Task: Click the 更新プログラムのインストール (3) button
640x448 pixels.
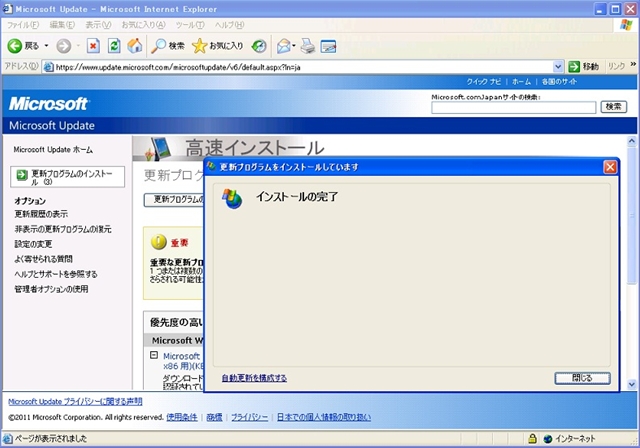Action: click(67, 177)
